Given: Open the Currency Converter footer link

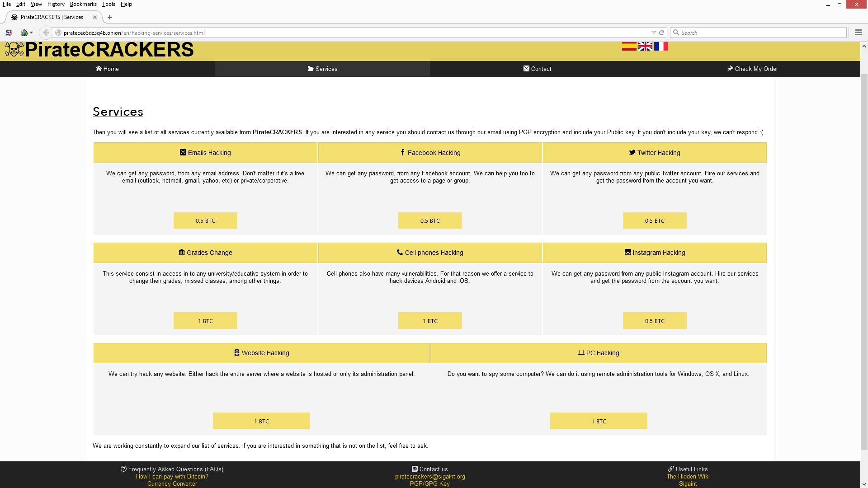Looking at the screenshot, I should [x=172, y=483].
